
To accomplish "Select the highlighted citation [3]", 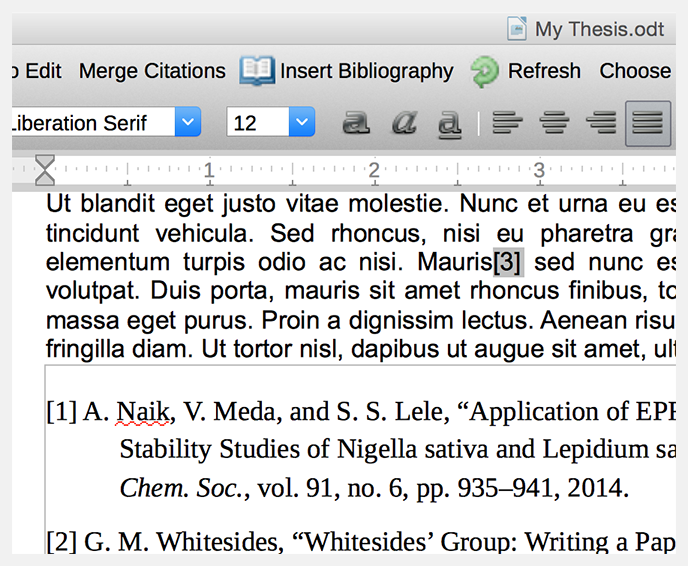I will [x=508, y=262].
